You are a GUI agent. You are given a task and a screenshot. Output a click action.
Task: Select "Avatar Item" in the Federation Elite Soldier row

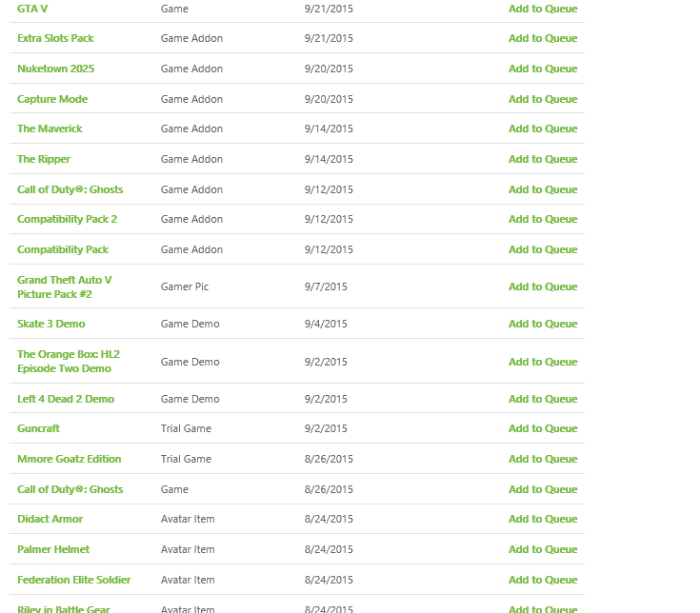188,580
